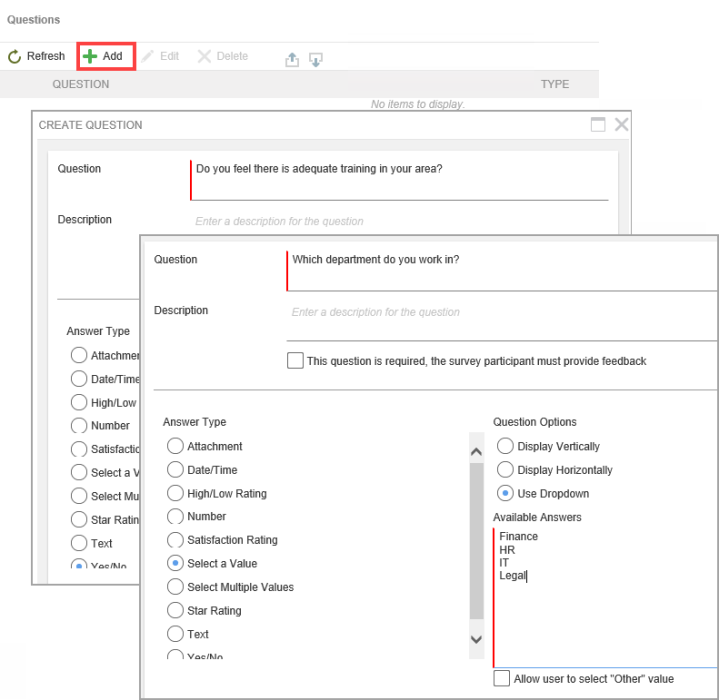Sort by the TYPE column header
This screenshot has width=719, height=700.
click(x=554, y=85)
